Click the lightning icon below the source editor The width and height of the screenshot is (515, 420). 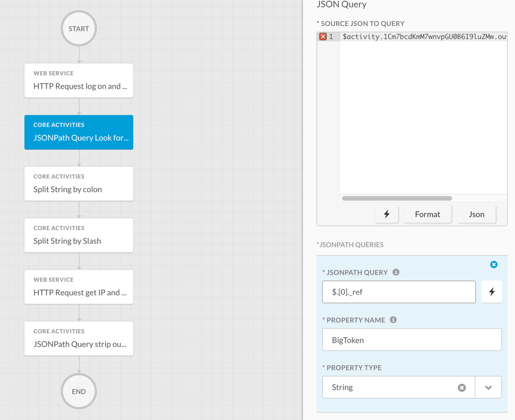coord(387,214)
